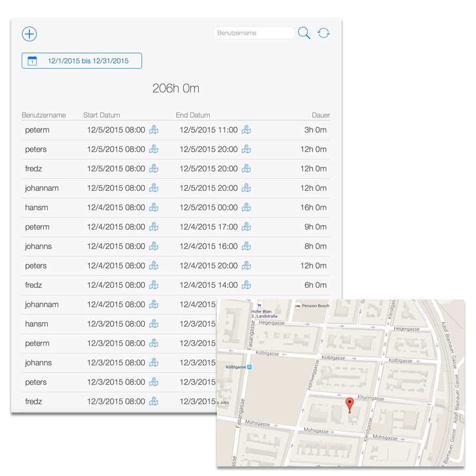Viewport: 476px width, 476px height.
Task: Select username peterm in the 9h 0m row
Action: click(x=37, y=227)
